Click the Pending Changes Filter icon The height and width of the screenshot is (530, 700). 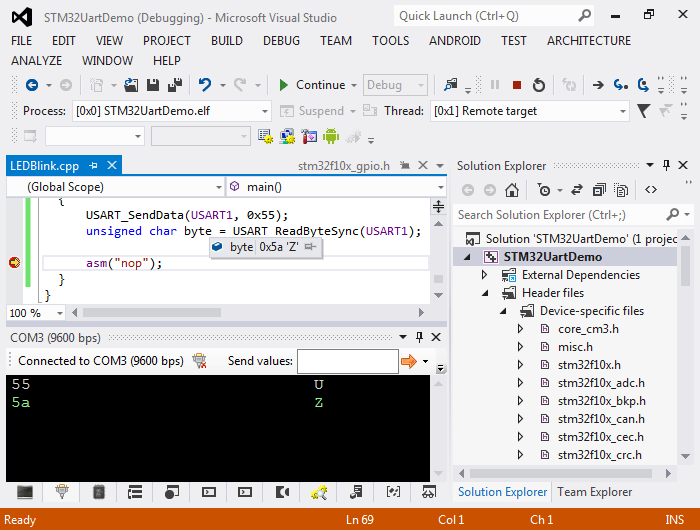point(544,190)
